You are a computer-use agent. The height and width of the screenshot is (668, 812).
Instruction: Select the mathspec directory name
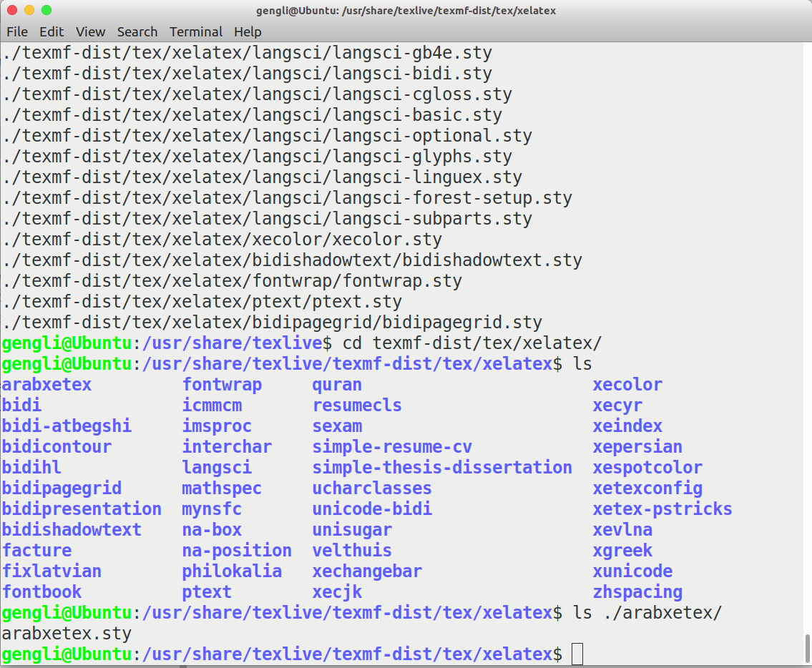click(221, 488)
